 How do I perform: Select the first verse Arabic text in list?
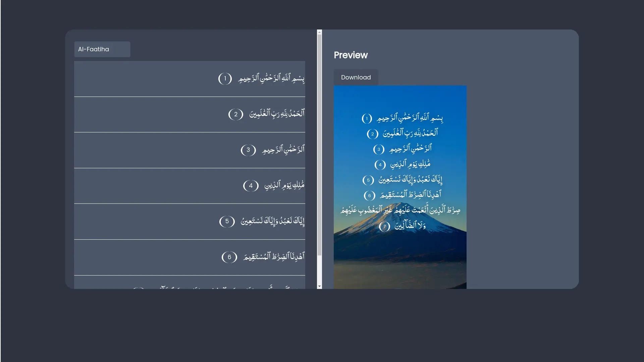[271, 79]
